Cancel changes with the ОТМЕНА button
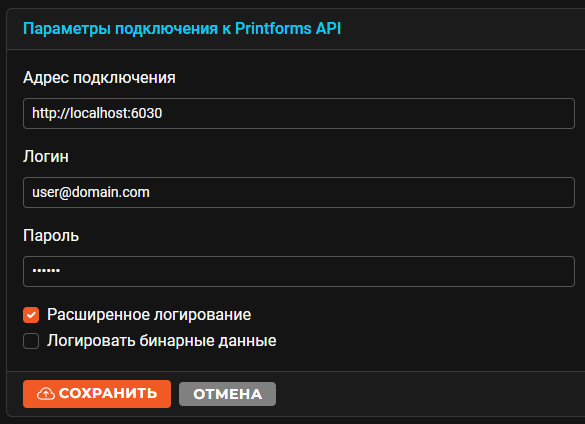Image resolution: width=585 pixels, height=424 pixels. [x=228, y=394]
